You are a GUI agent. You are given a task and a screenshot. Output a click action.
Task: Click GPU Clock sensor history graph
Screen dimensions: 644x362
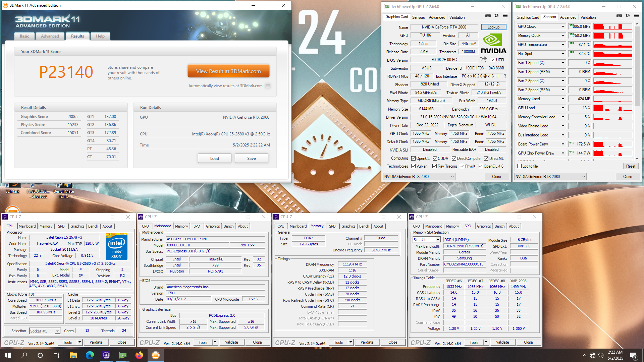coord(613,26)
